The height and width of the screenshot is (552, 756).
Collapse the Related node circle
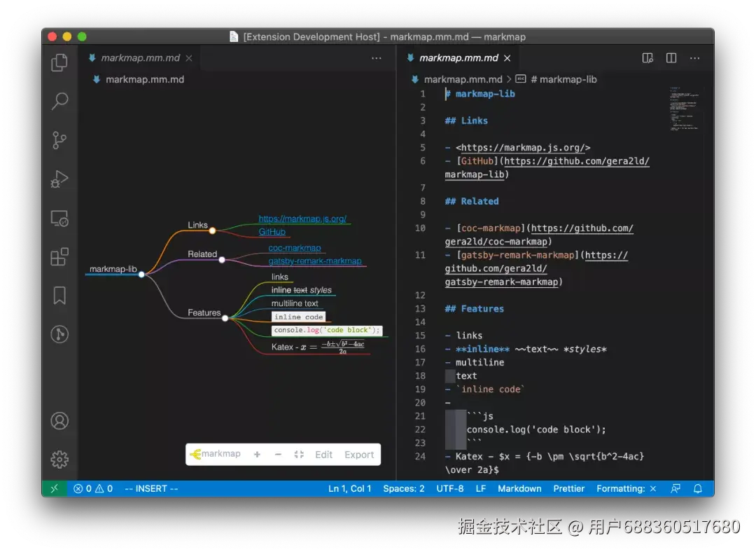222,260
